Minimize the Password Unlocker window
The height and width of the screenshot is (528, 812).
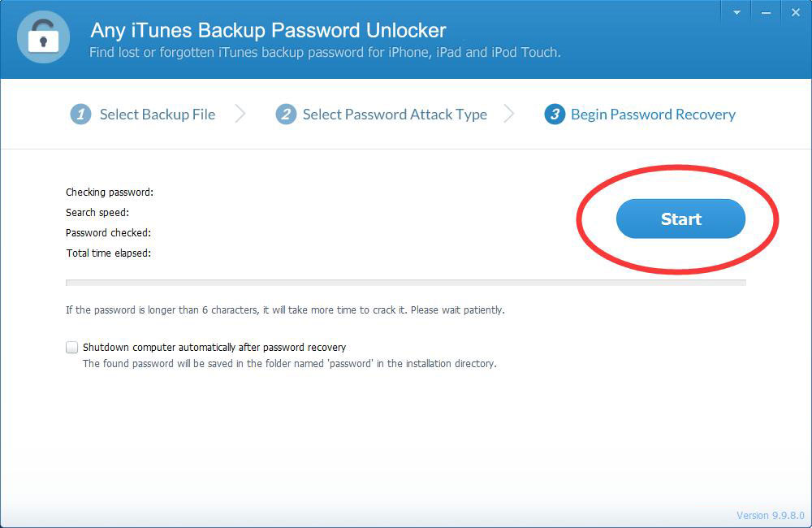pos(766,12)
